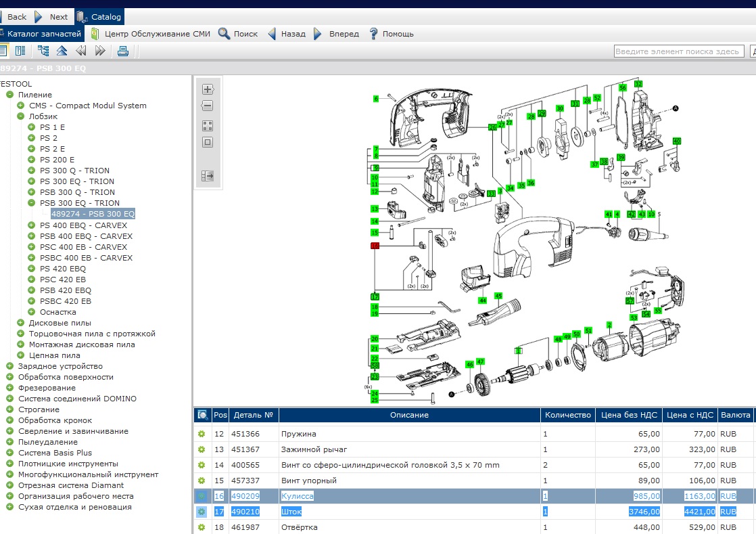
Task: Click the double right arrow next icon
Action: pos(100,51)
